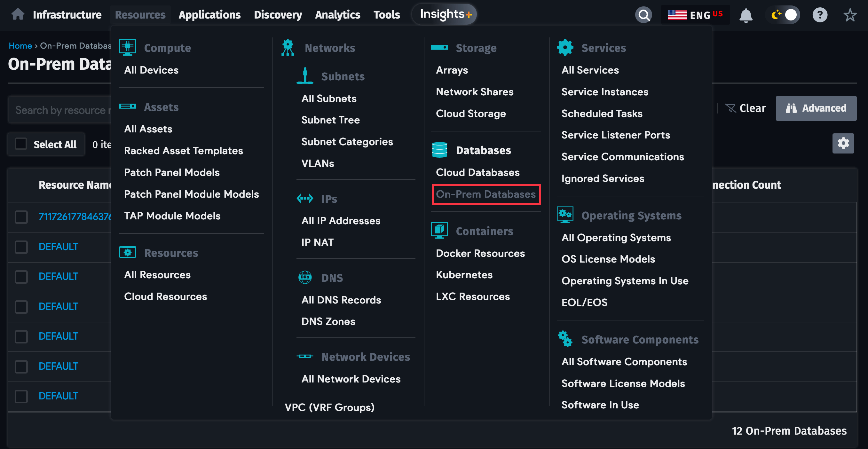This screenshot has width=868, height=449.
Task: Click the help question mark icon
Action: 819,15
